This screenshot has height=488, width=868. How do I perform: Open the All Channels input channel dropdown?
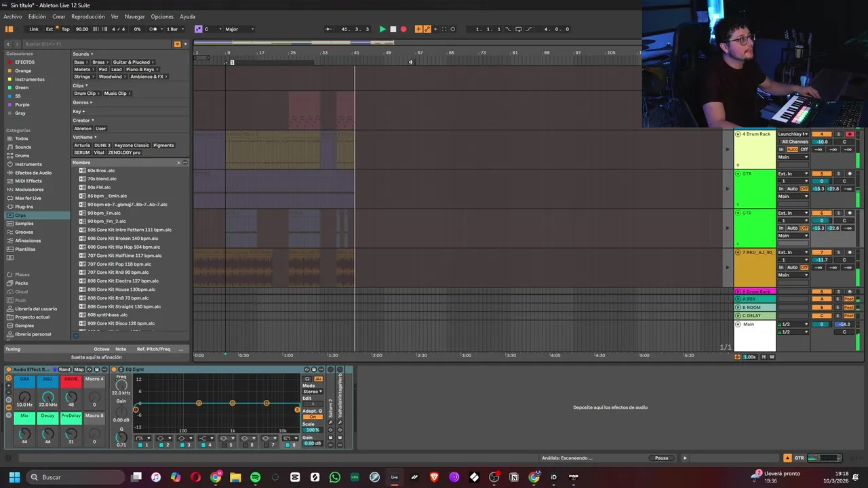(x=793, y=142)
